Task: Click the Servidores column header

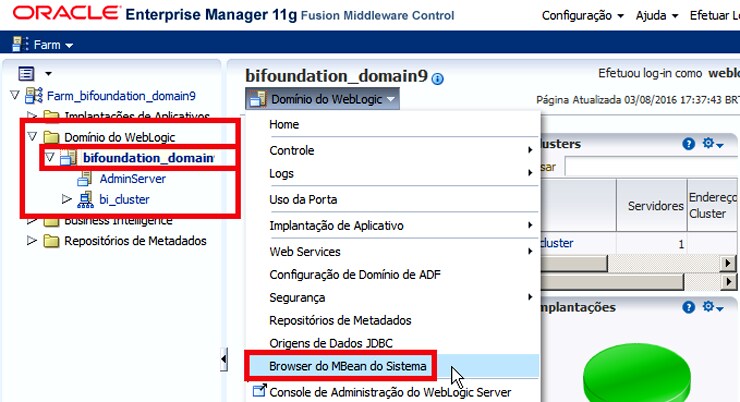Action: (x=652, y=205)
